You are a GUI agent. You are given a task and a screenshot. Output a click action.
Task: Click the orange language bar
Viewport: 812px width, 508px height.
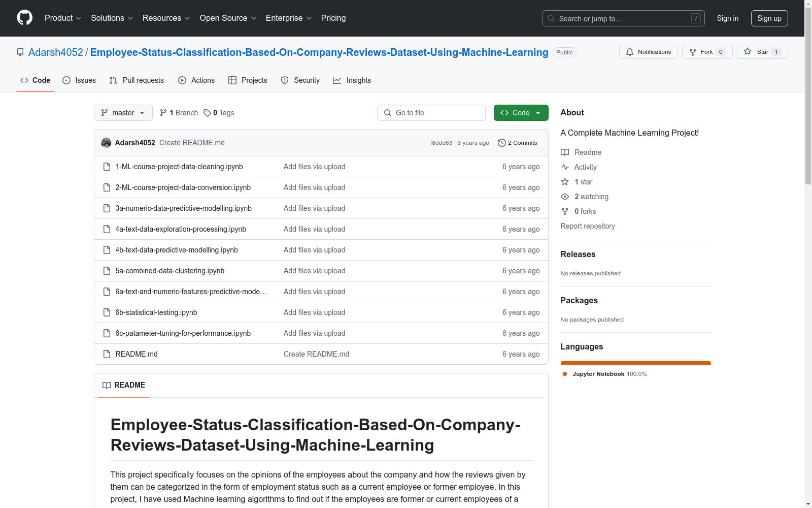[x=636, y=363]
